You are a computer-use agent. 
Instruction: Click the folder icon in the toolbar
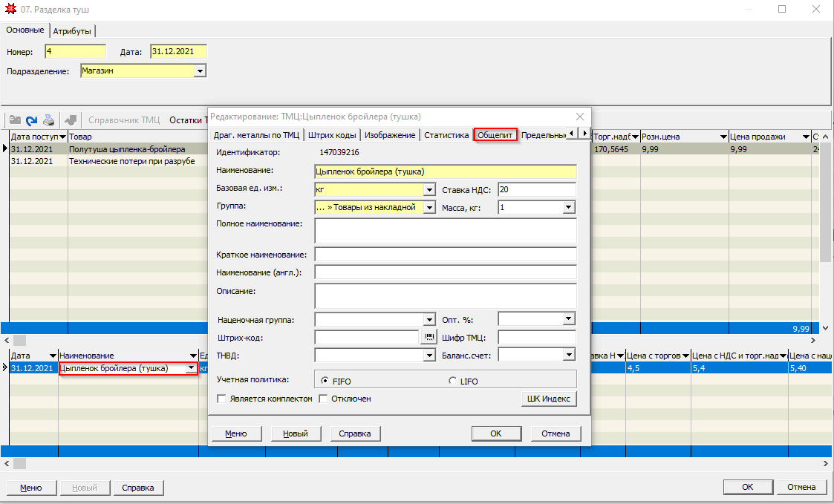(14, 120)
